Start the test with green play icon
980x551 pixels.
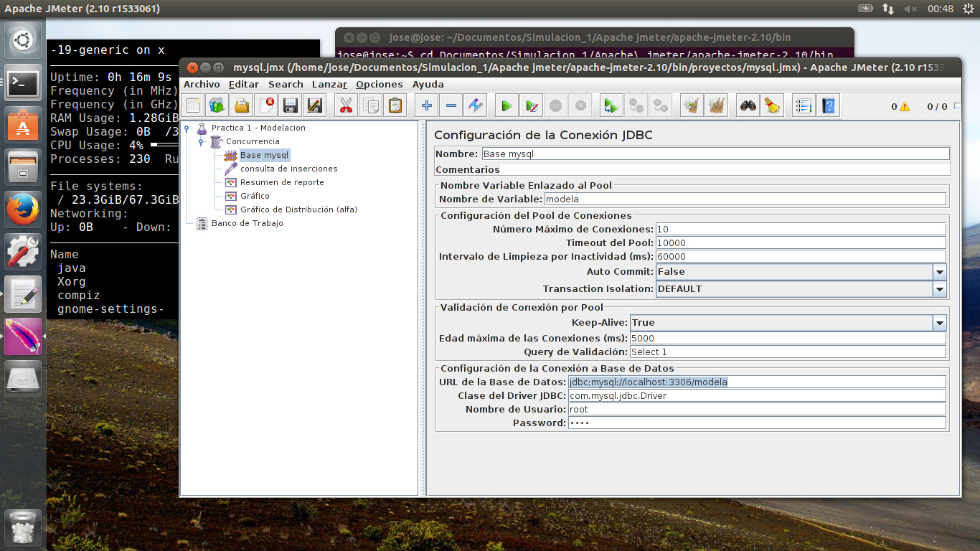point(507,105)
